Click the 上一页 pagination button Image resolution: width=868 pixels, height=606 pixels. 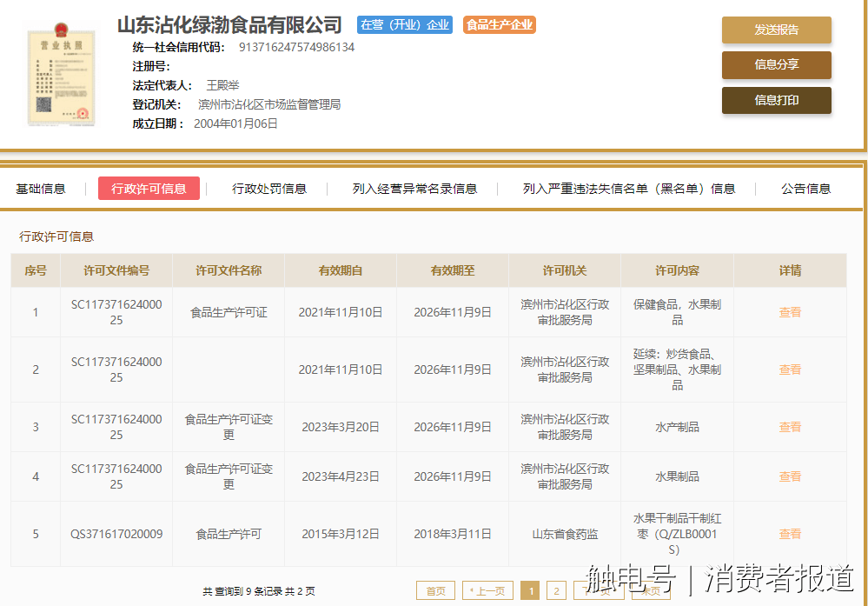coord(487,591)
